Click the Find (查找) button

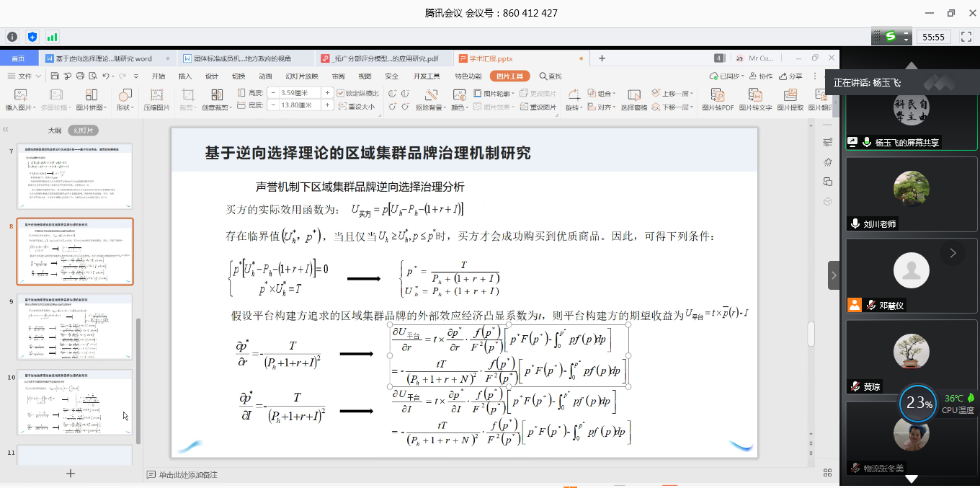point(549,76)
